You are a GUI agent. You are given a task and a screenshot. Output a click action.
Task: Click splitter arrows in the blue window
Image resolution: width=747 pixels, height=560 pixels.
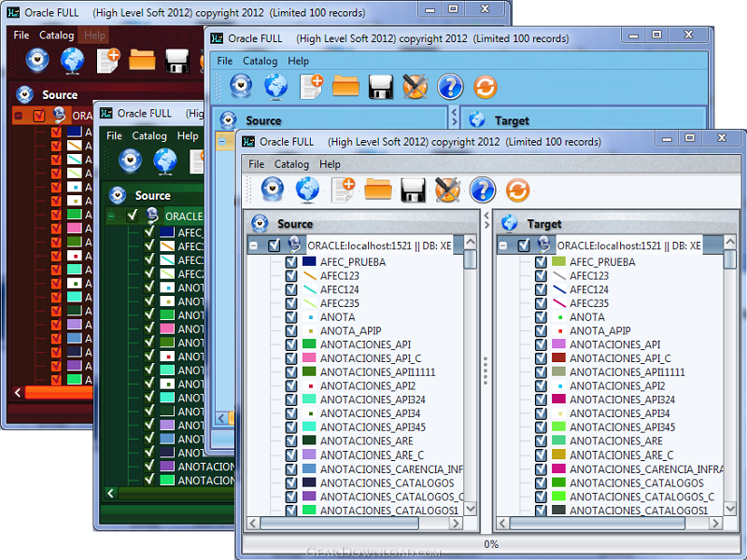[x=454, y=117]
